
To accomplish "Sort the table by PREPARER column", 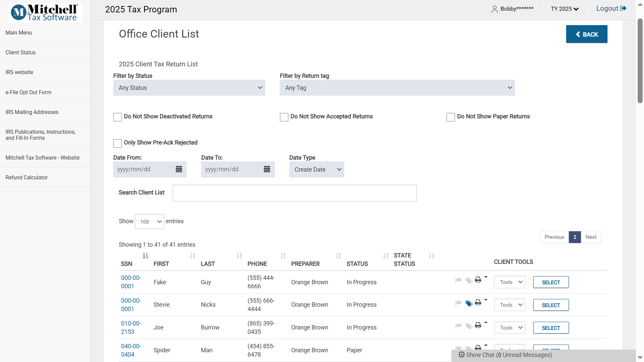I will click(x=338, y=256).
